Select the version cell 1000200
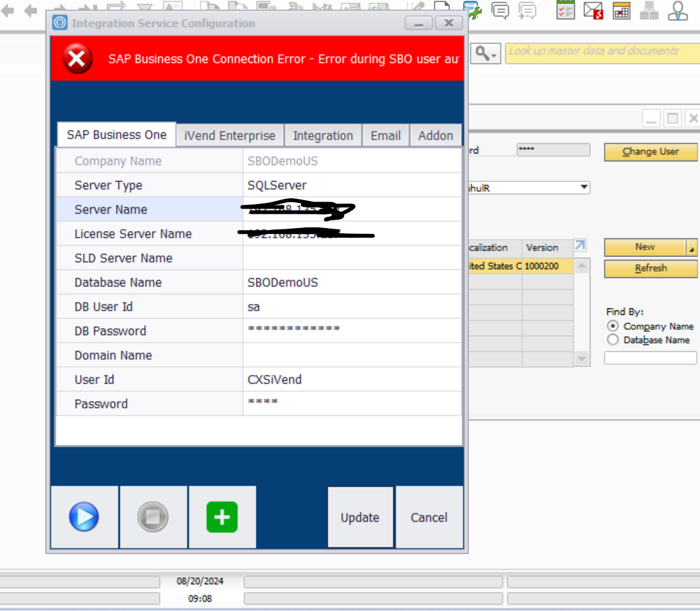700x611 pixels. point(547,266)
